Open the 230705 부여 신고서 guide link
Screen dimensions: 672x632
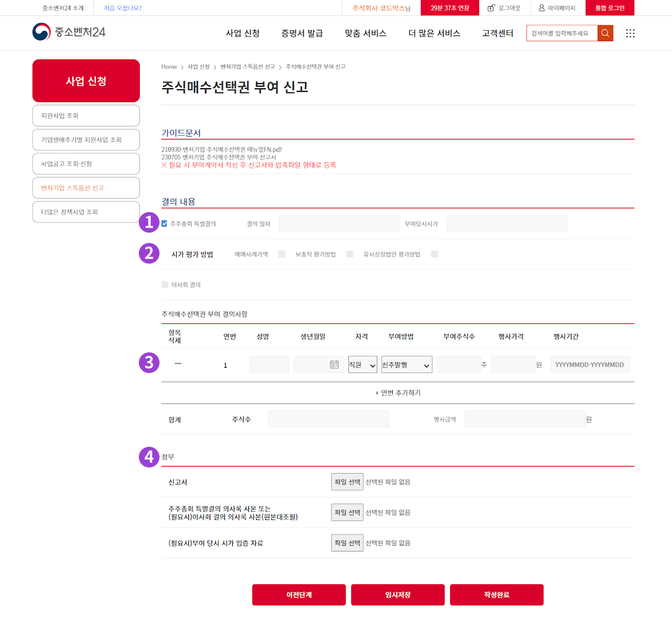[219, 157]
